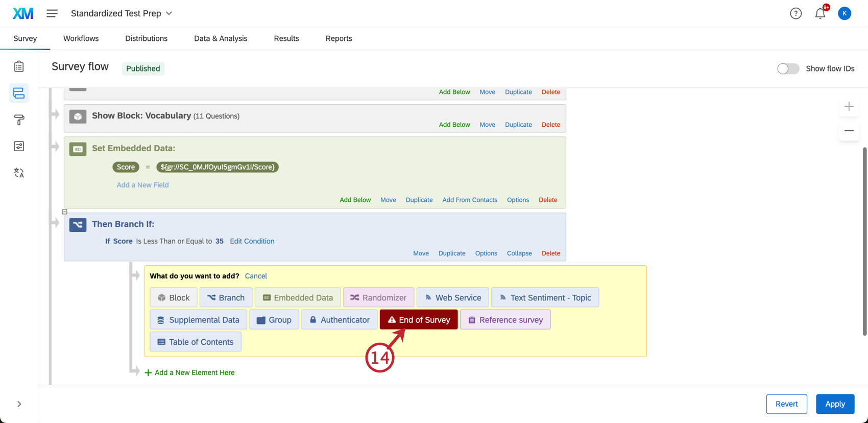Open the Look and feel paint roller icon
Viewport: 868px width, 423px height.
19,120
